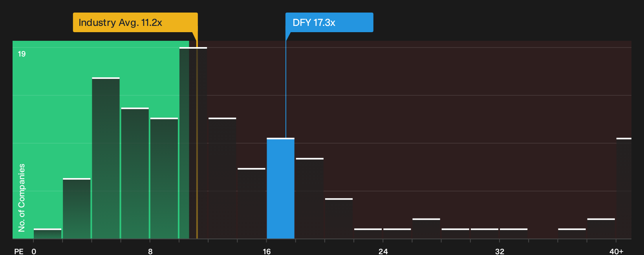Select the blue DFY histogram bar
The height and width of the screenshot is (255, 644).
(x=280, y=188)
